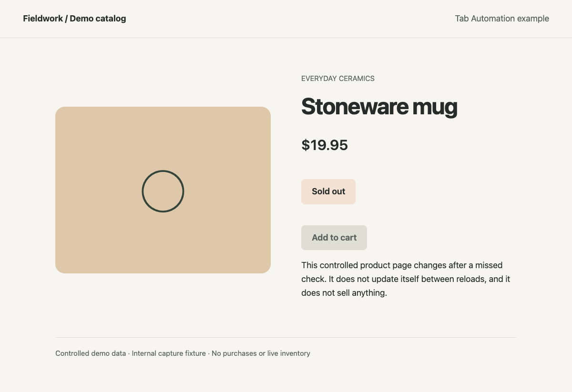The image size is (572, 392).
Task: Click the Sold out badge
Action: pos(328,191)
